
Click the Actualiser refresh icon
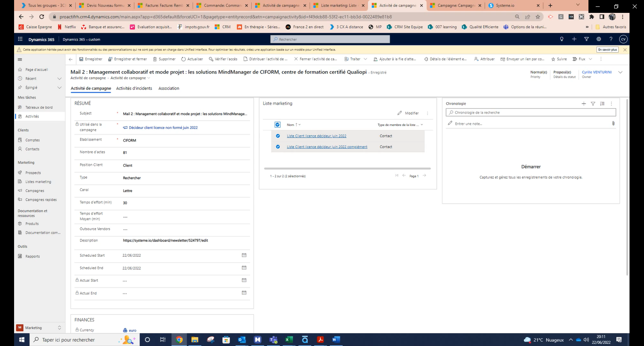[184, 59]
